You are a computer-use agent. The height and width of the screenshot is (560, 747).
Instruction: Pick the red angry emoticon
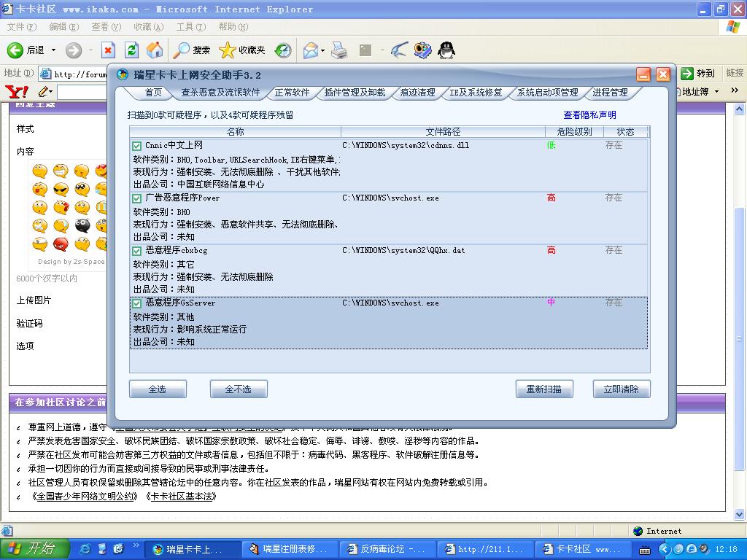[61, 244]
